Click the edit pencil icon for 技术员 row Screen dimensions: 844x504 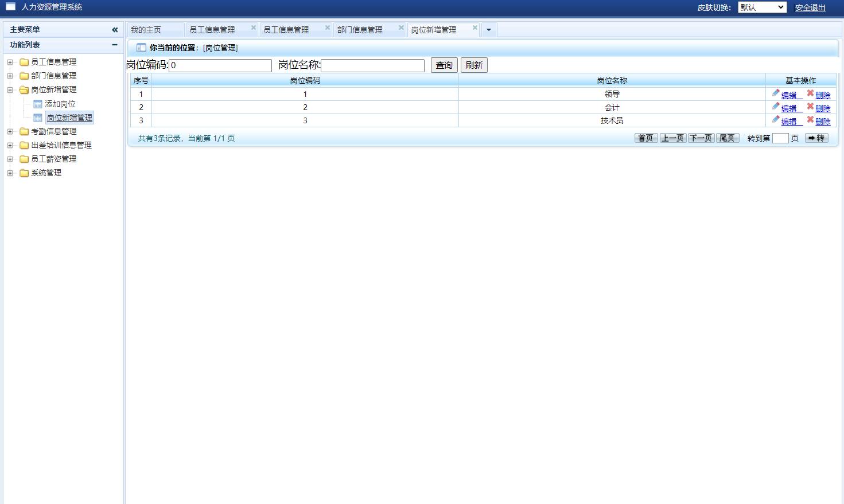coord(776,119)
